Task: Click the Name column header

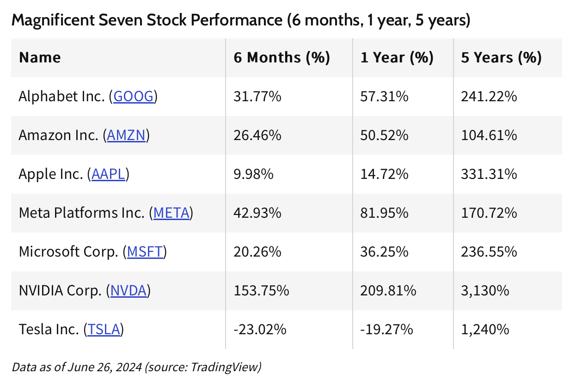Action: tap(40, 58)
